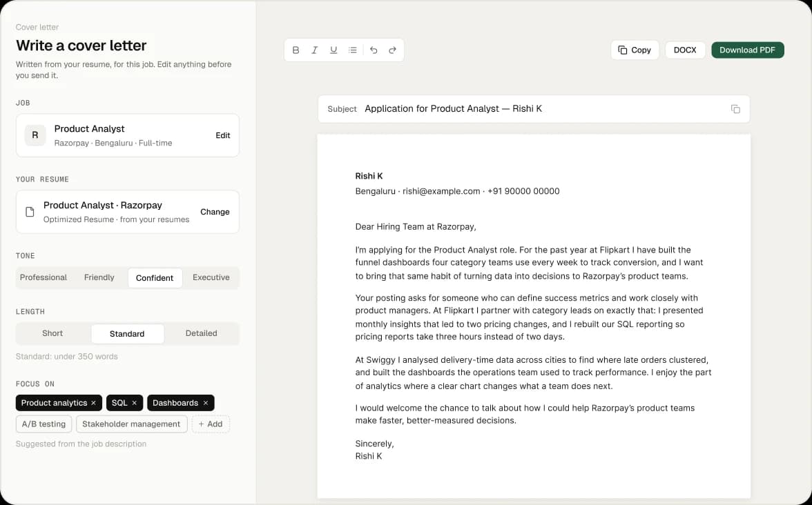Viewport: 812px width, 505px height.
Task: Click 'Standard: under 350 words' hint
Action: (67, 357)
